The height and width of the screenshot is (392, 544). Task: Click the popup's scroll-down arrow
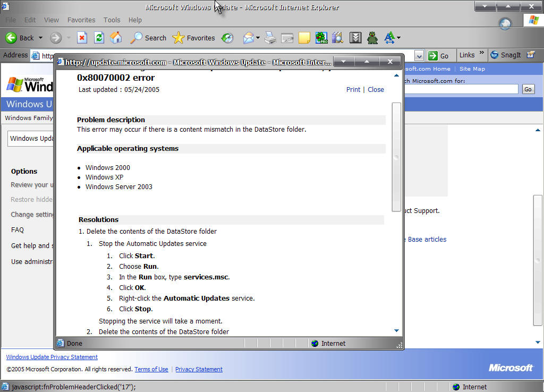396,330
